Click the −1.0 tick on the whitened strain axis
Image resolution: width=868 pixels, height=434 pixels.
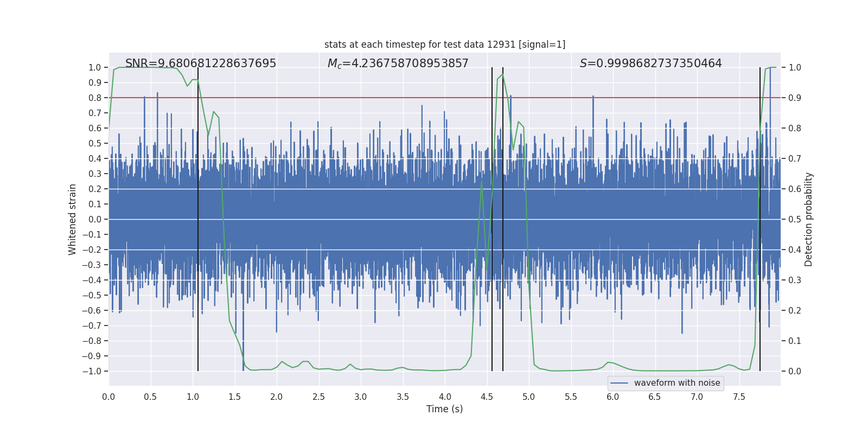[92, 371]
